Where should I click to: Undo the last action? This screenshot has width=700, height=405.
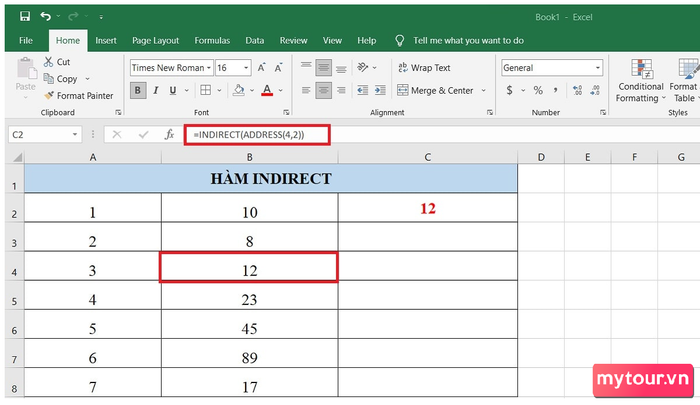pos(46,17)
